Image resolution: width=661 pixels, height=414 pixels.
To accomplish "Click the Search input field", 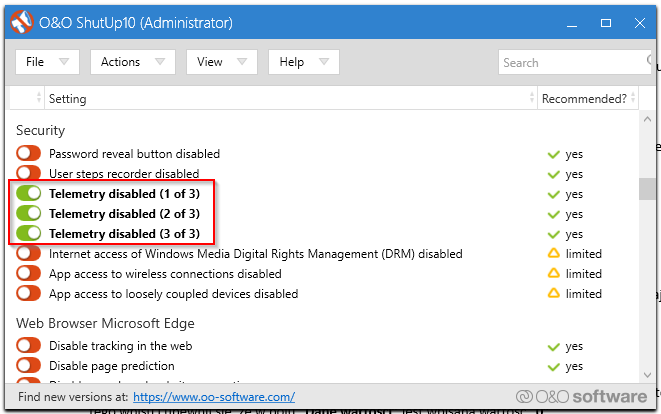I will click(575, 62).
